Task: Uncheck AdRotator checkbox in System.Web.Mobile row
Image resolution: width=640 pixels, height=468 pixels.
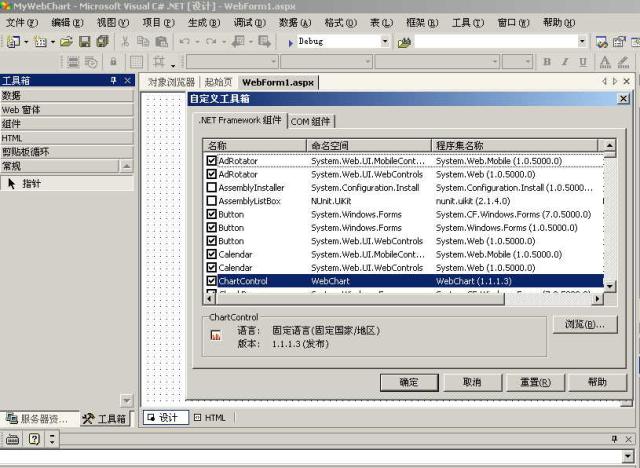Action: [x=211, y=161]
